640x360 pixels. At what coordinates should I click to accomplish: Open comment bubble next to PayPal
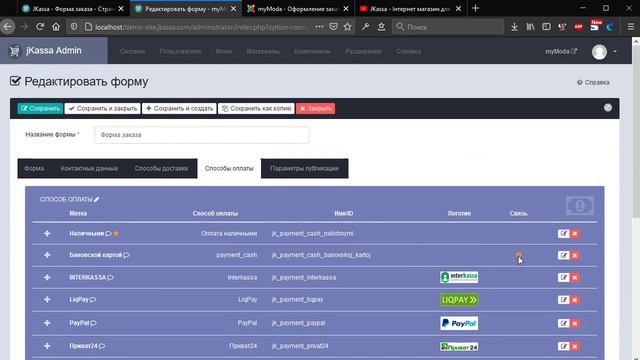pyautogui.click(x=93, y=323)
